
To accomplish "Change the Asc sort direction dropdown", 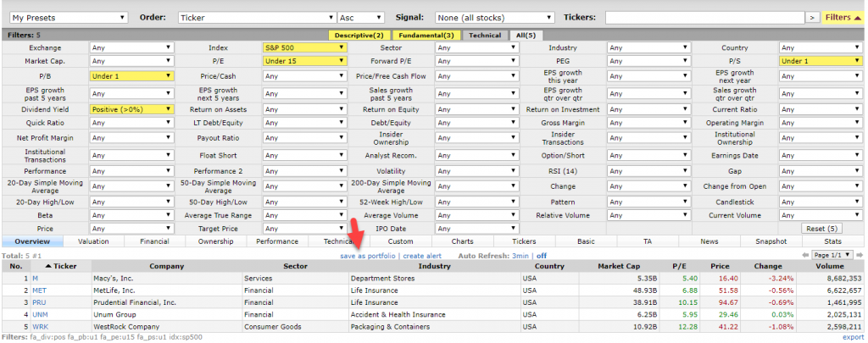I will tap(361, 18).
